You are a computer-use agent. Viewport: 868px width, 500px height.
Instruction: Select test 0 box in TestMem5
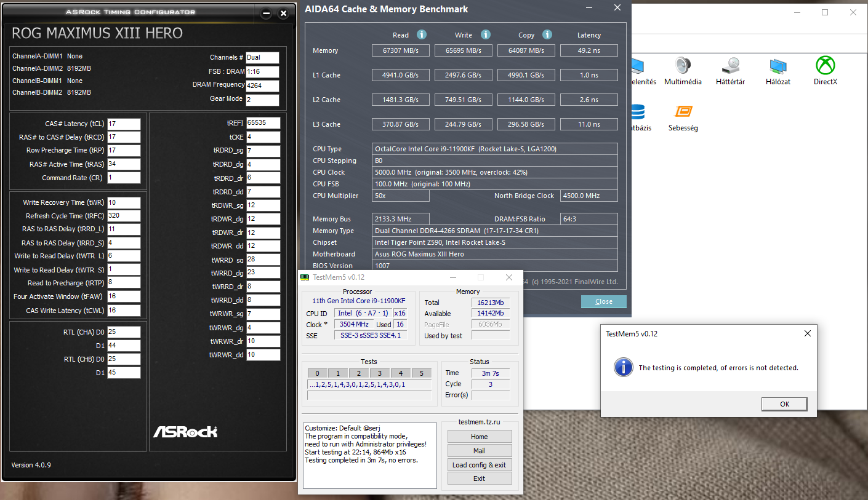[317, 373]
